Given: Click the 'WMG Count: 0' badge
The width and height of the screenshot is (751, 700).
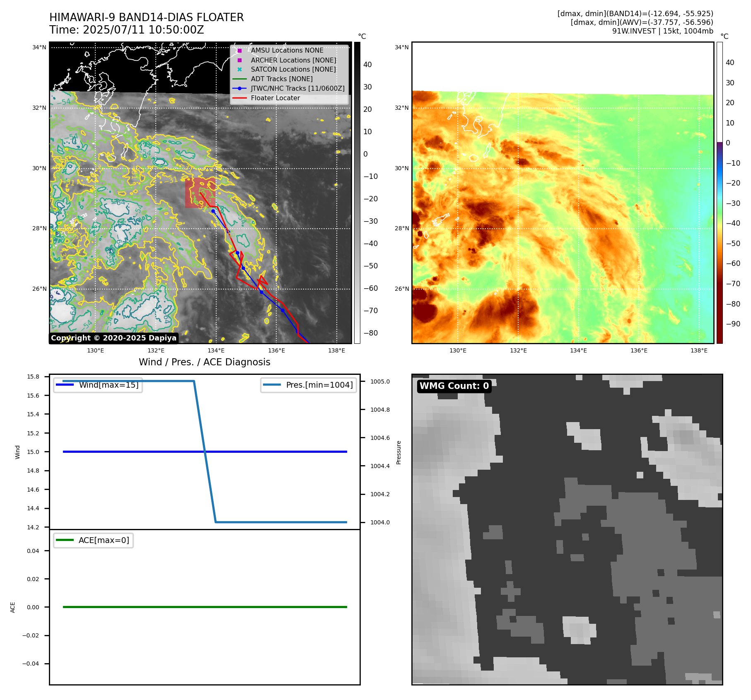Looking at the screenshot, I should click(x=454, y=386).
